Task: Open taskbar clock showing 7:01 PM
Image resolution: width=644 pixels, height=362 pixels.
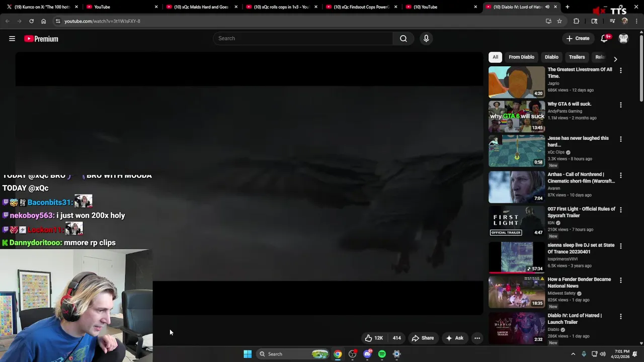Action: [x=622, y=354]
